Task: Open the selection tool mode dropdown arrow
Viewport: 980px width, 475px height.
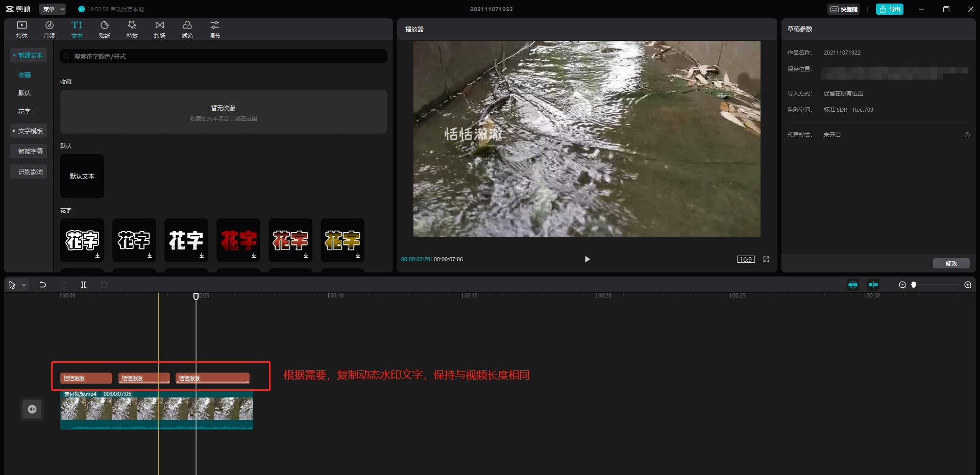Action: 24,285
